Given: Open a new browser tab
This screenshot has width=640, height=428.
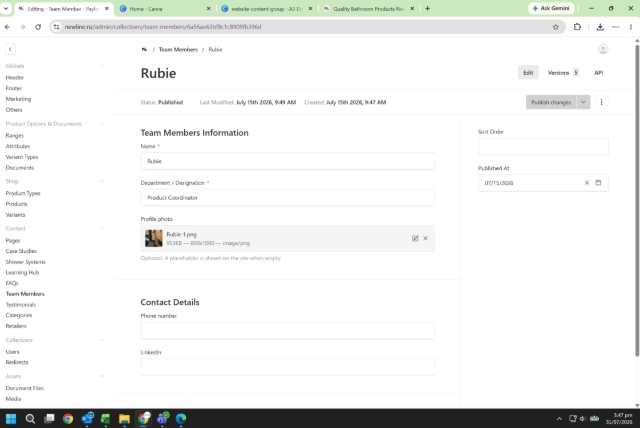Looking at the screenshot, I should (427, 9).
